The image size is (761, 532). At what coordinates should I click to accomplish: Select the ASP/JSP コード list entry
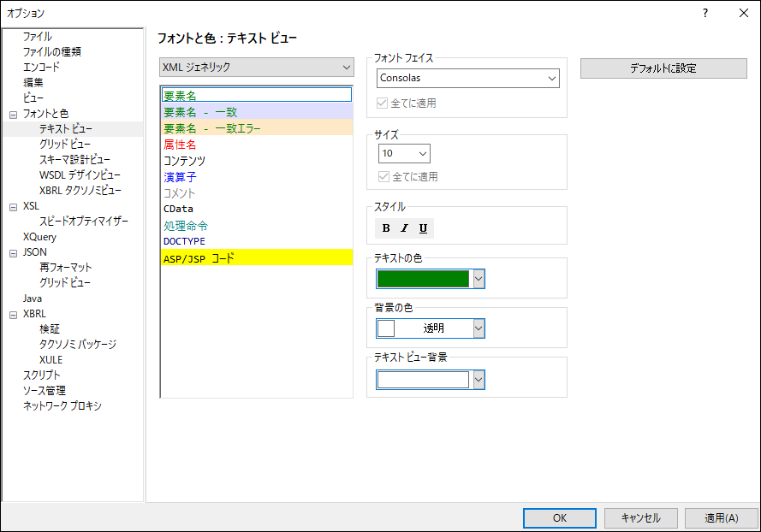[x=256, y=257]
